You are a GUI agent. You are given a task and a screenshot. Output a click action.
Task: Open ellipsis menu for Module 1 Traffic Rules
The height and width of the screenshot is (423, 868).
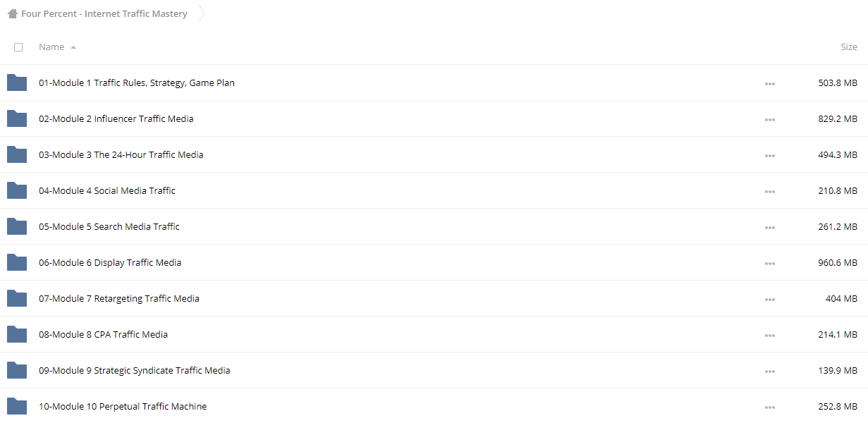[769, 84]
